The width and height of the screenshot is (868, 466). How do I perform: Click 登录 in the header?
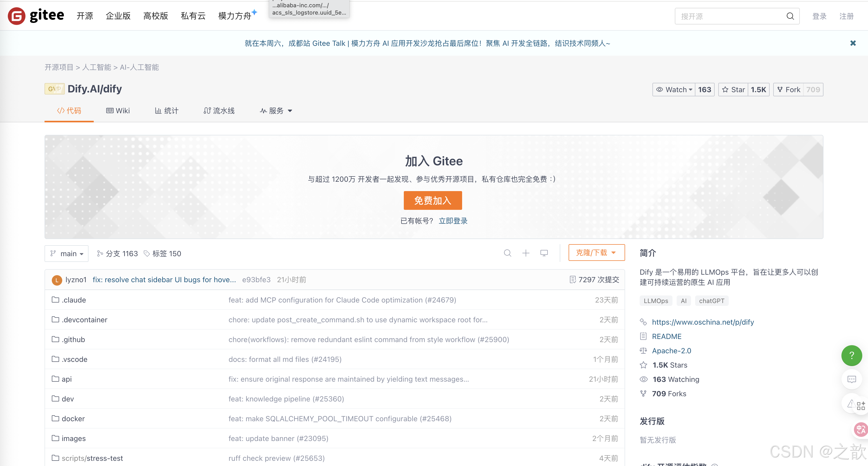point(819,16)
